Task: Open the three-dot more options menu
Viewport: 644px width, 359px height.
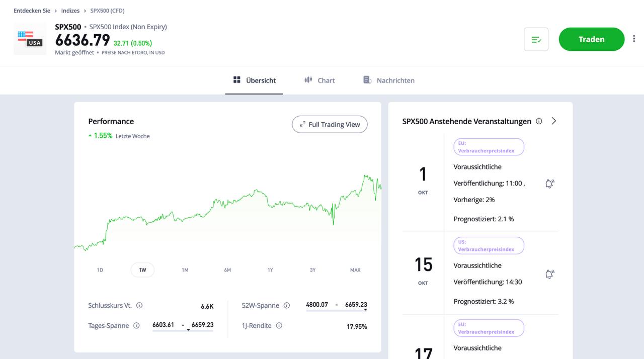Action: (633, 39)
